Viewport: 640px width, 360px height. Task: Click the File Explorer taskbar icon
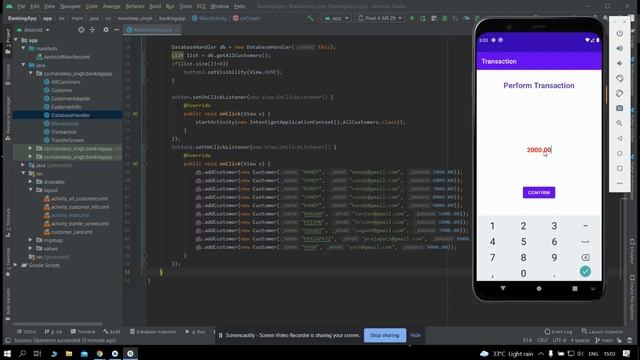coord(69,353)
